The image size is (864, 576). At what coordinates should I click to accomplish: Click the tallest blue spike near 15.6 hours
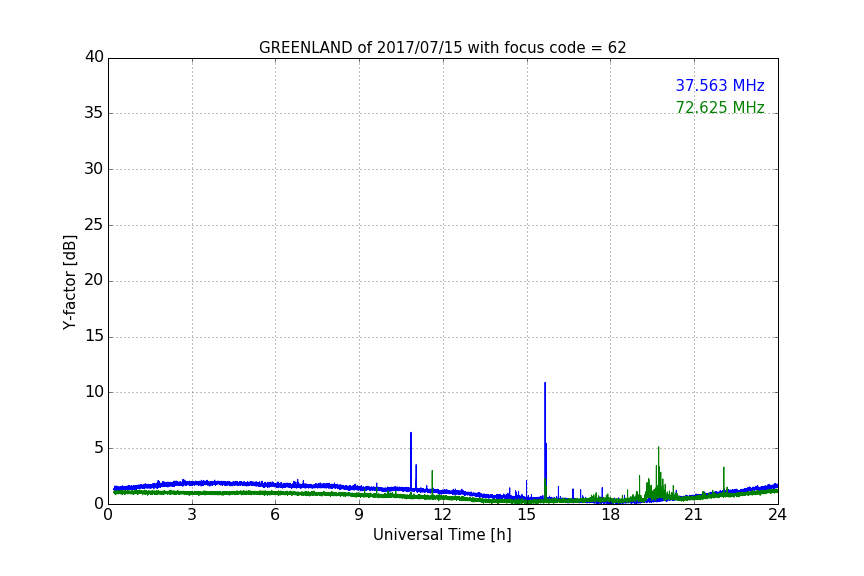click(545, 441)
